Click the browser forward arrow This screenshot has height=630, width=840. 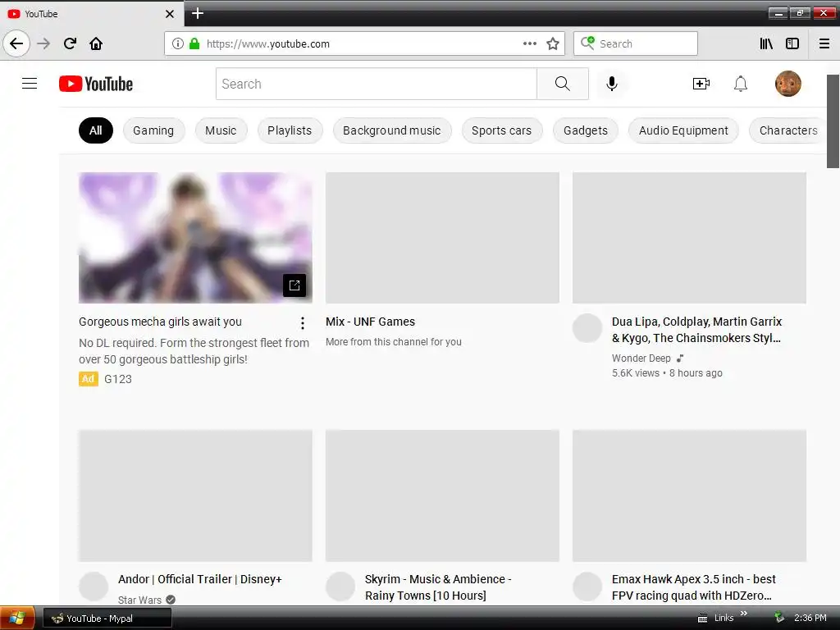click(x=43, y=44)
